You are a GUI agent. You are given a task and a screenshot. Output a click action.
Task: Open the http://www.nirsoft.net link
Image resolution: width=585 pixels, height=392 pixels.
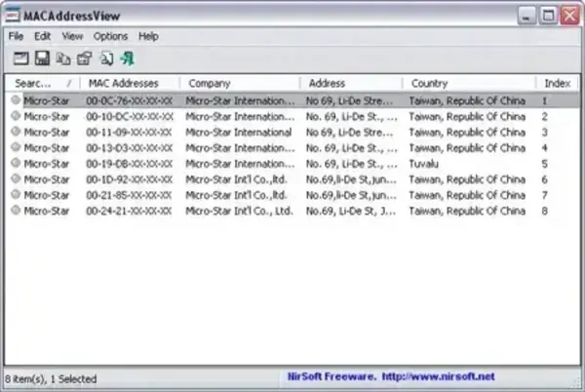tap(439, 376)
